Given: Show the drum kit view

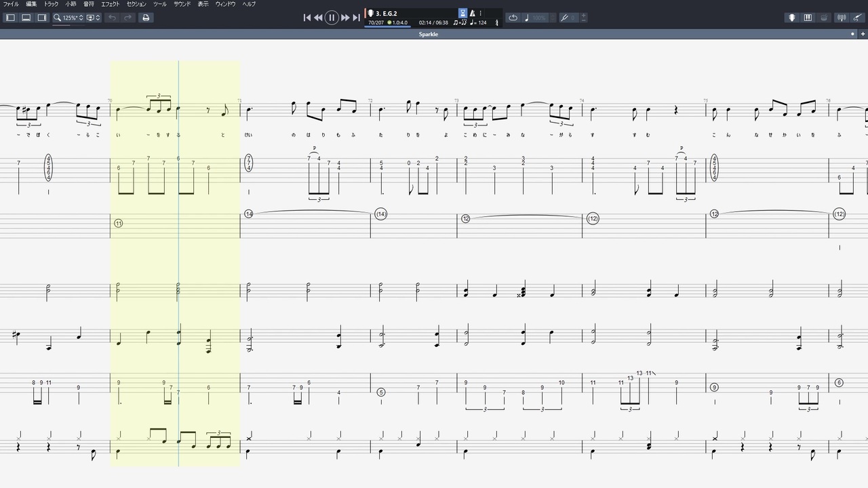Looking at the screenshot, I should (x=824, y=18).
